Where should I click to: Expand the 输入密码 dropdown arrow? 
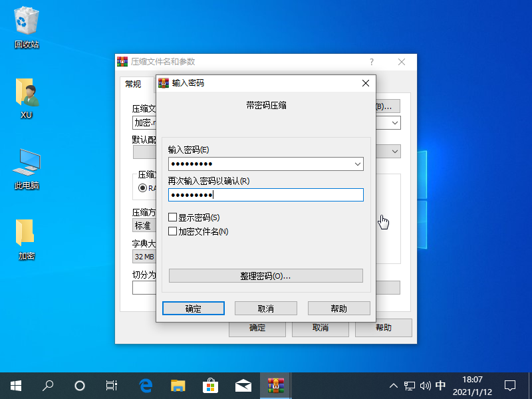coord(357,164)
